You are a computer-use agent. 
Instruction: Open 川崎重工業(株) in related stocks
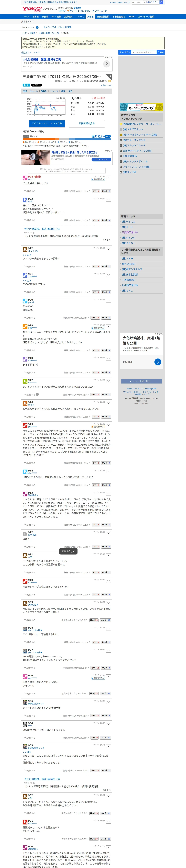point(130,285)
